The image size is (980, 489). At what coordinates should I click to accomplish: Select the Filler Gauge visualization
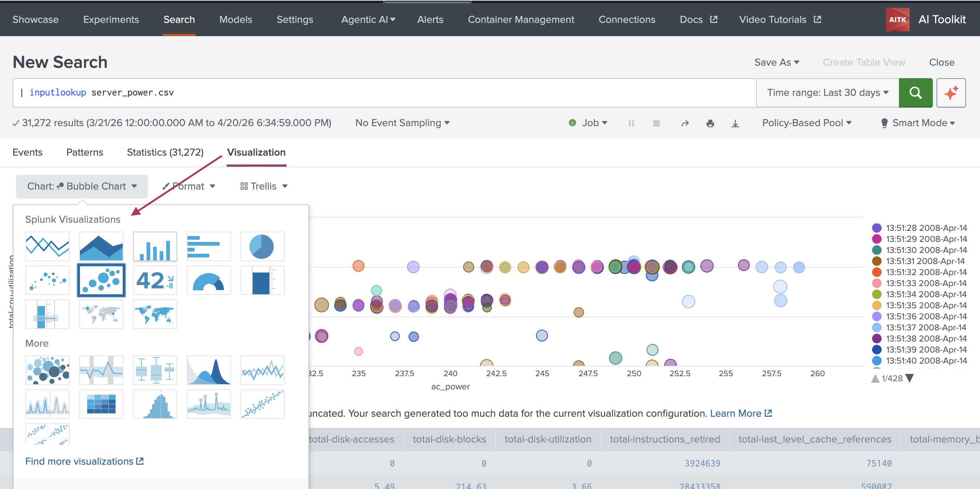[x=262, y=280]
